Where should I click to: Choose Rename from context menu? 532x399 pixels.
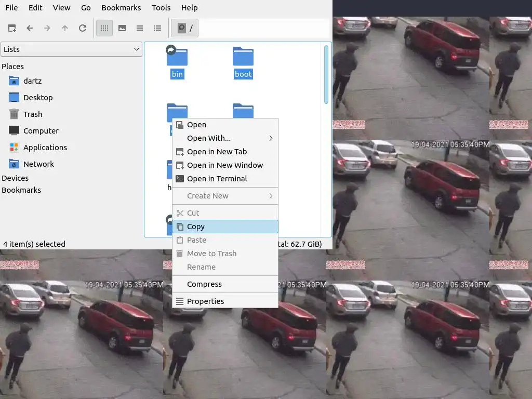[x=225, y=268]
